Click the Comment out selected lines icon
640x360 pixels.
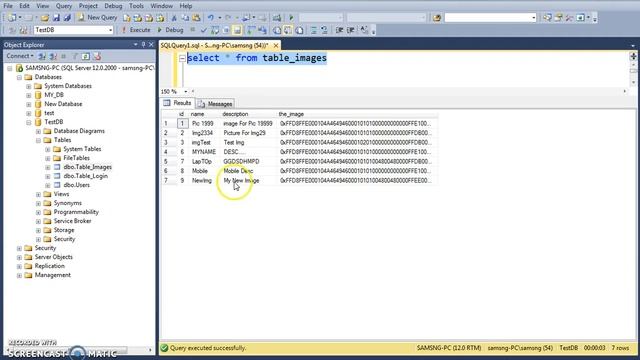pos(313,30)
